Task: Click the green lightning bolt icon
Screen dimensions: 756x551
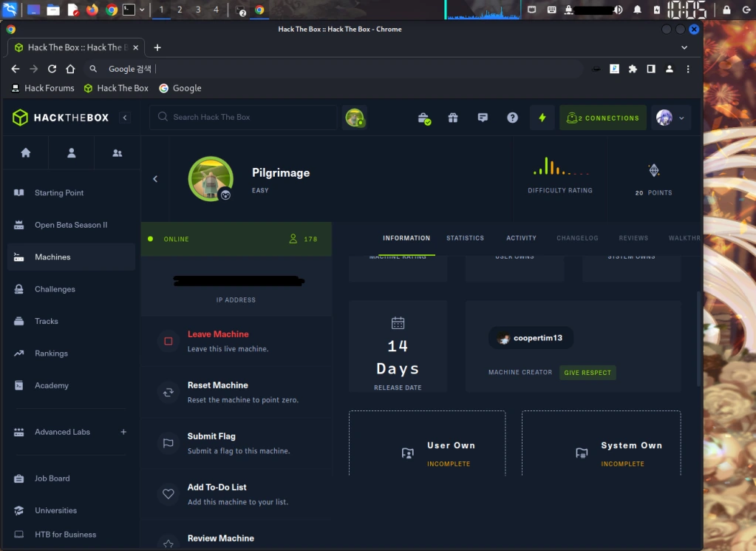Action: pos(542,118)
